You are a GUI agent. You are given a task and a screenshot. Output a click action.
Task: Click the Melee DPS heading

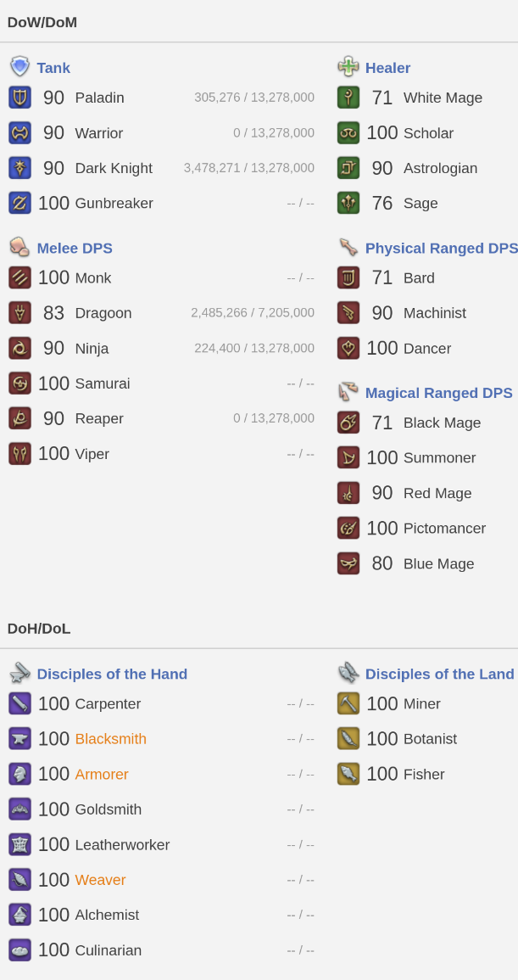75,248
